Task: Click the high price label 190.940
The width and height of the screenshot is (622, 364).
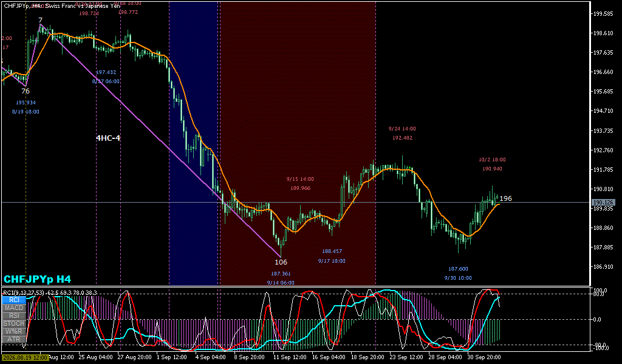Action: tap(492, 169)
